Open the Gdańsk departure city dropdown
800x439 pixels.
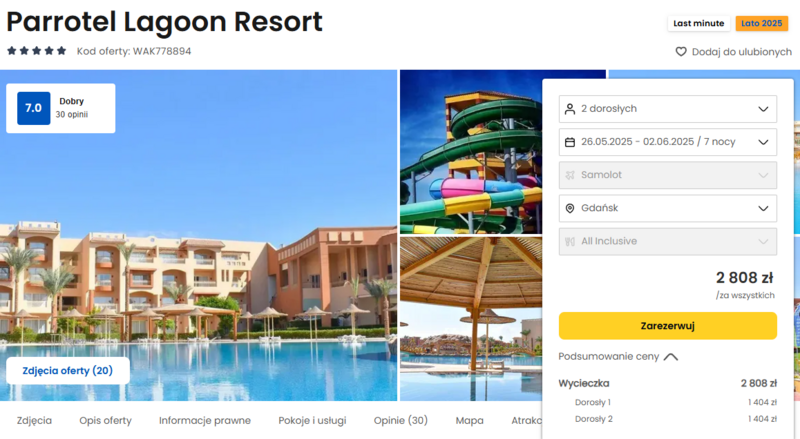668,208
